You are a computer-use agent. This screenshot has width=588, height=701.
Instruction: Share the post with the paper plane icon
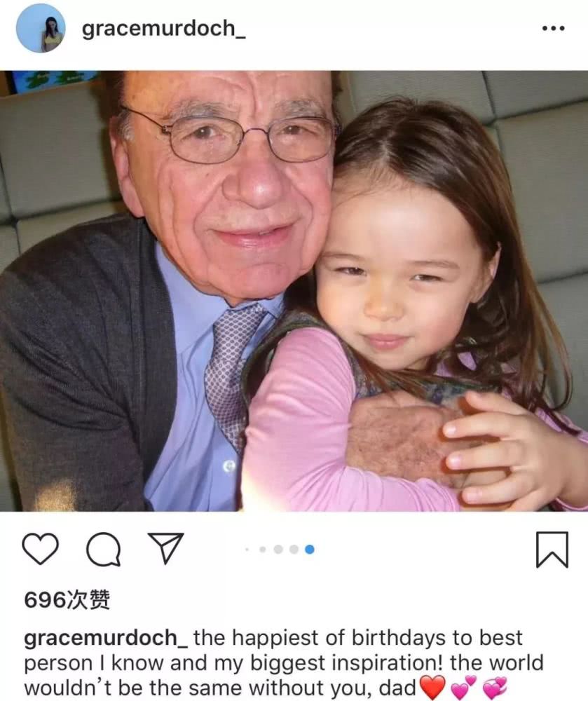point(166,547)
